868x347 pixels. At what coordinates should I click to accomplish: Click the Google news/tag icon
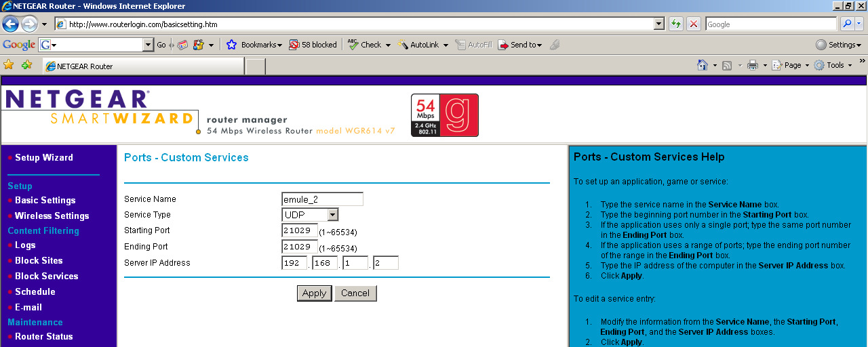tap(182, 45)
